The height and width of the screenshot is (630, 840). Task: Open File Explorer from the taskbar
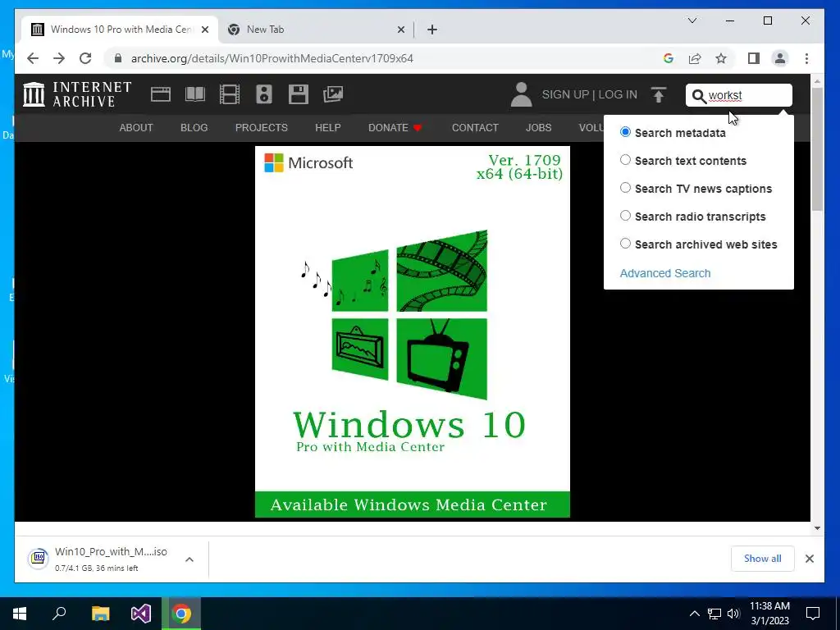coord(100,614)
